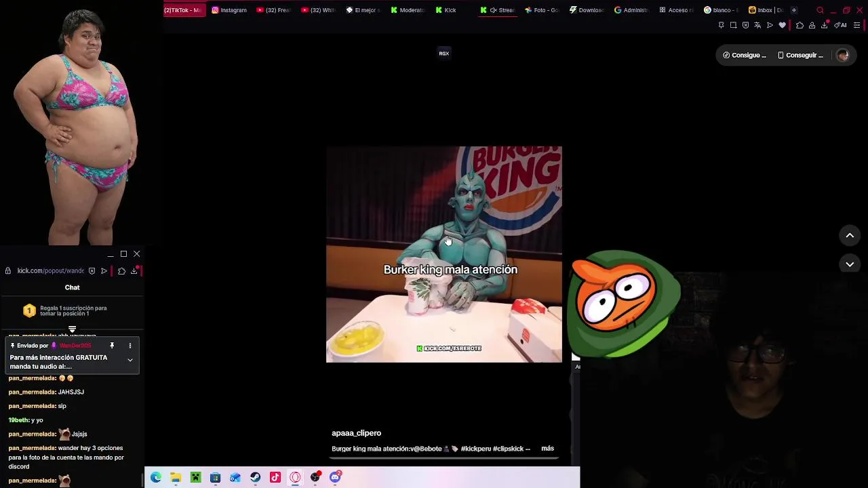Viewport: 868px width, 488px height.
Task: Click the WanDer205 username in pinned message
Action: (x=75, y=346)
